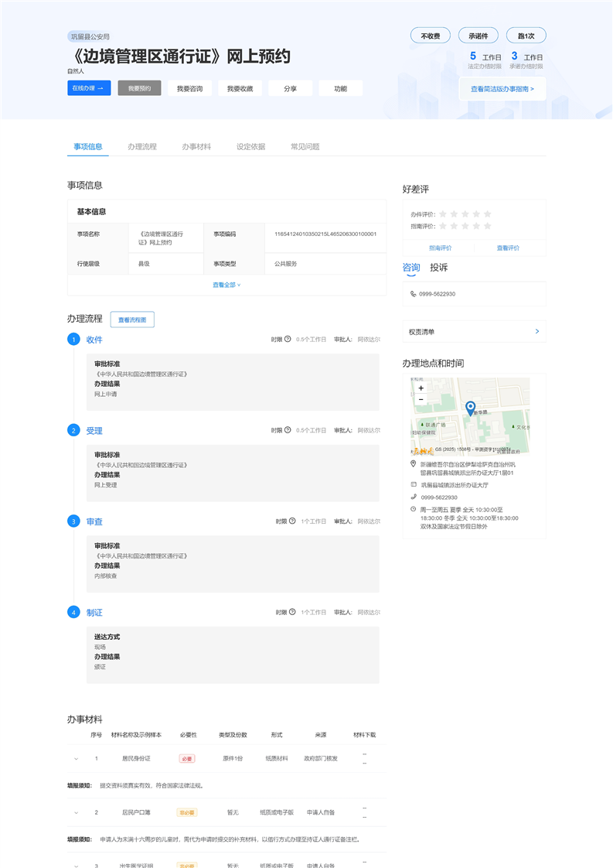Viewport: 613px width, 868px height.
Task: Expand the 居民身份证 material row
Action: point(76,759)
